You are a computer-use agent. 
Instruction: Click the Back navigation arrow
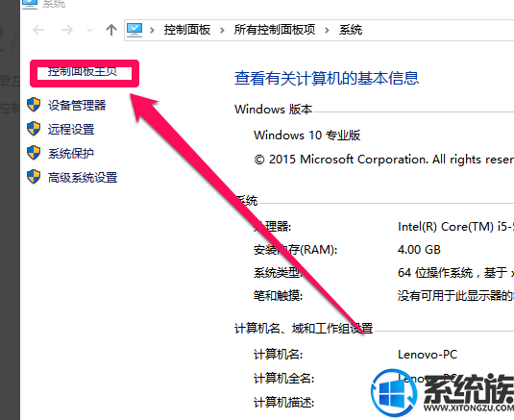tap(38, 30)
